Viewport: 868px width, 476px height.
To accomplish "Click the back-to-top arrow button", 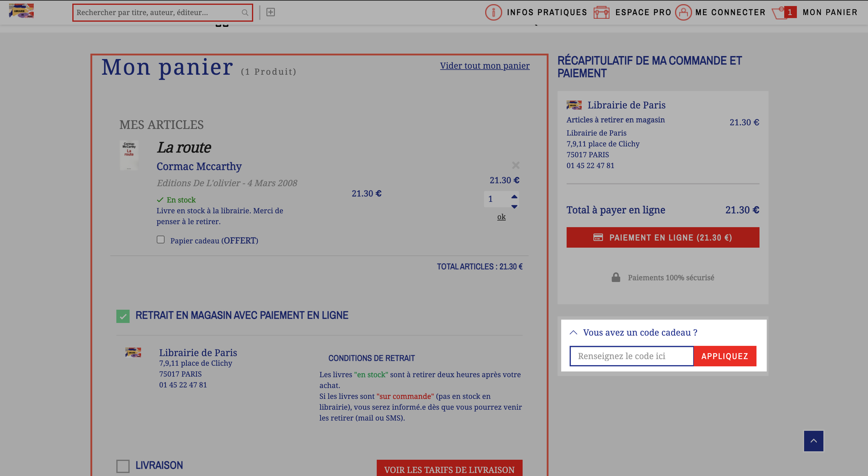I will (x=813, y=441).
